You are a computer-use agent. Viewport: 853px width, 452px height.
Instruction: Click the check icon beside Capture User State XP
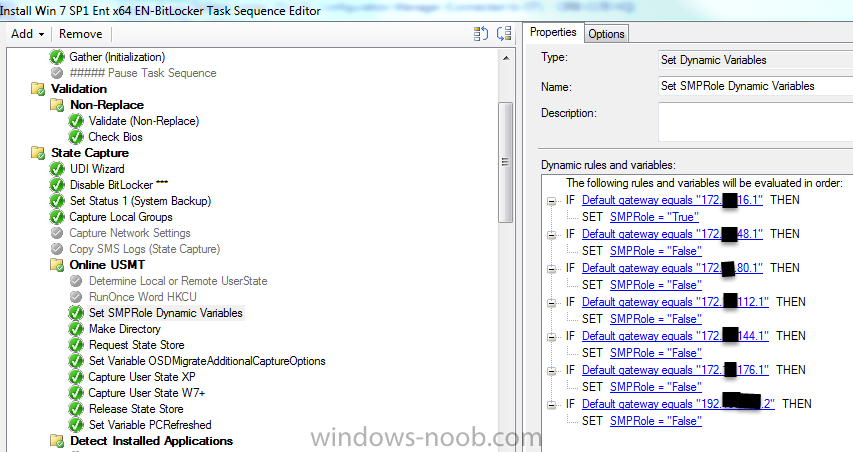(76, 377)
